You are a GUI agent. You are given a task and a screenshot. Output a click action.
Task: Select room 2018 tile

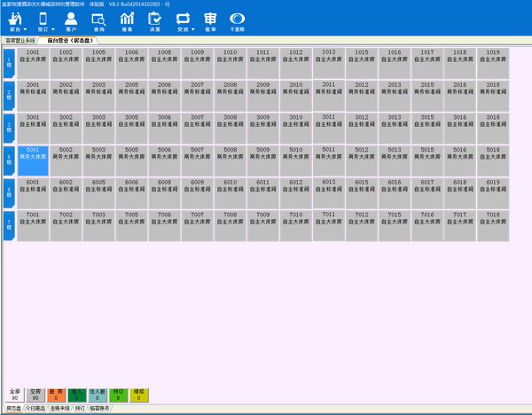point(493,96)
